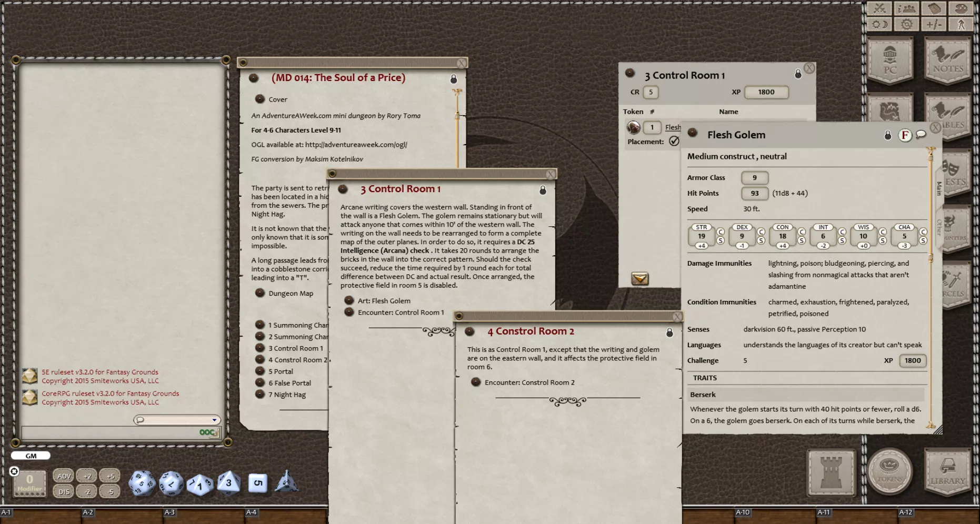This screenshot has width=980, height=524.
Task: Open the Notes sidebar button
Action: click(948, 61)
